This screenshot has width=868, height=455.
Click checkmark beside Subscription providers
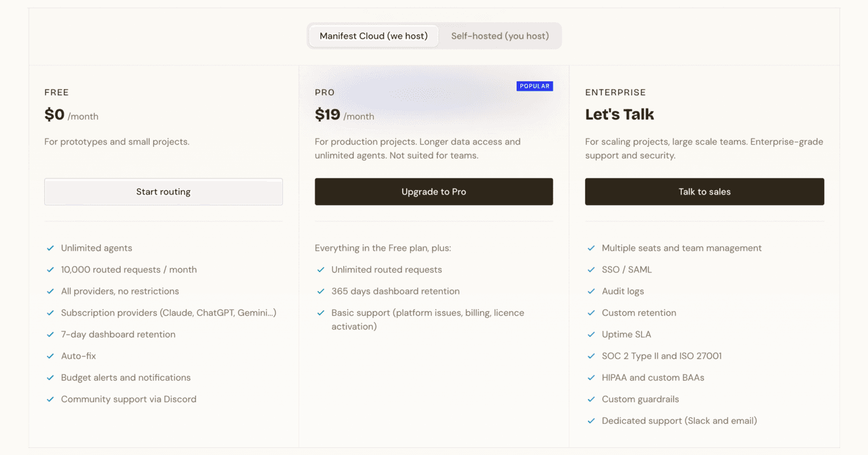[50, 313]
